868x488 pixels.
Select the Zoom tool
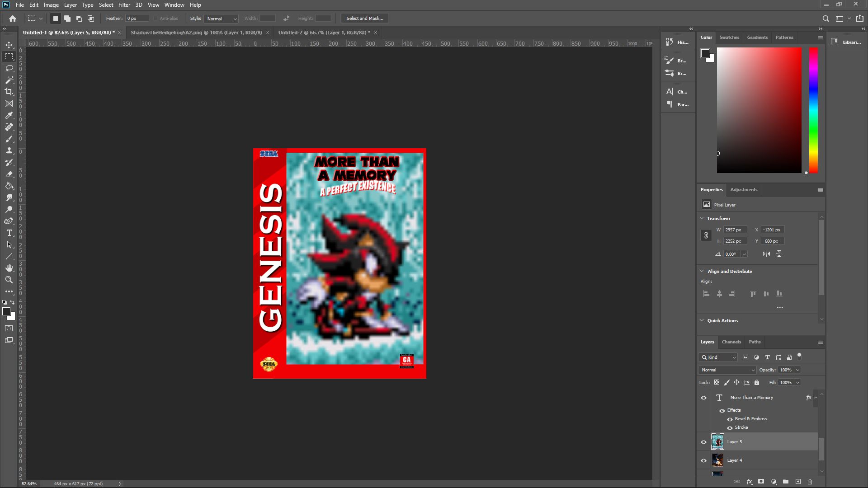point(9,280)
